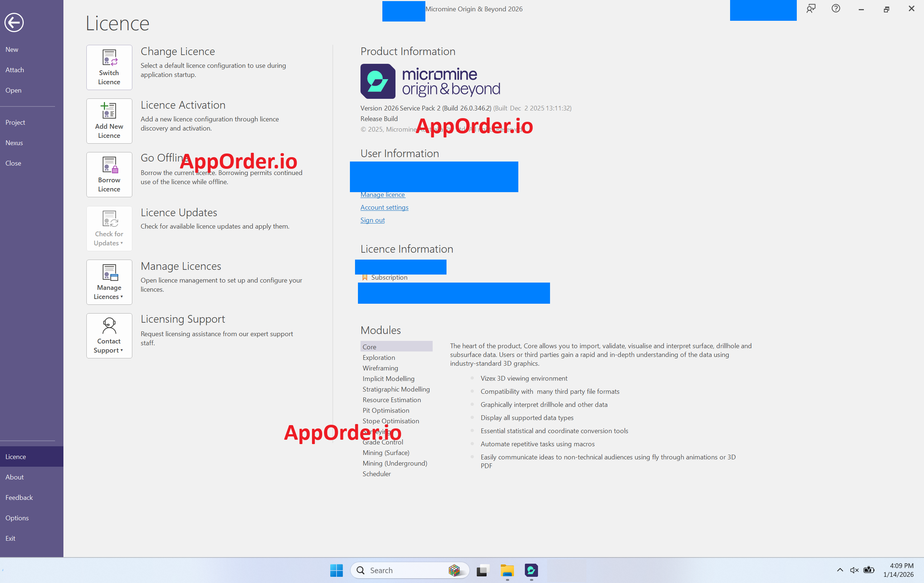The width and height of the screenshot is (924, 583).
Task: Open the Switch Licence button
Action: 109,67
